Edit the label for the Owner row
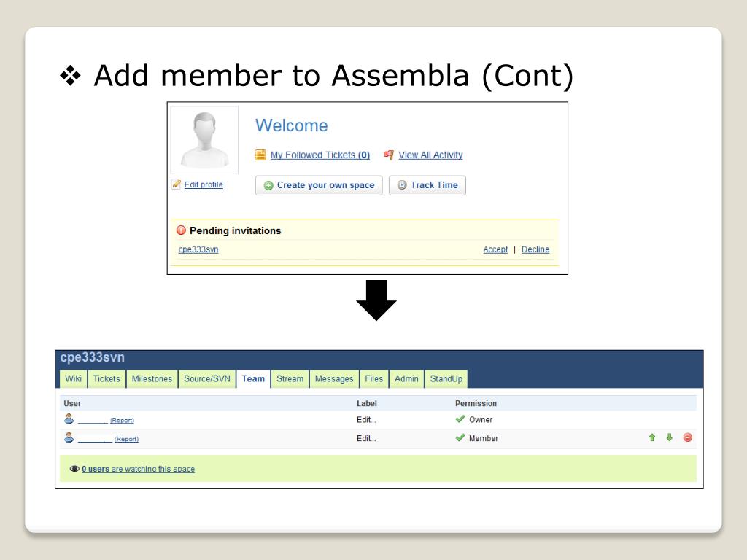 pos(366,420)
